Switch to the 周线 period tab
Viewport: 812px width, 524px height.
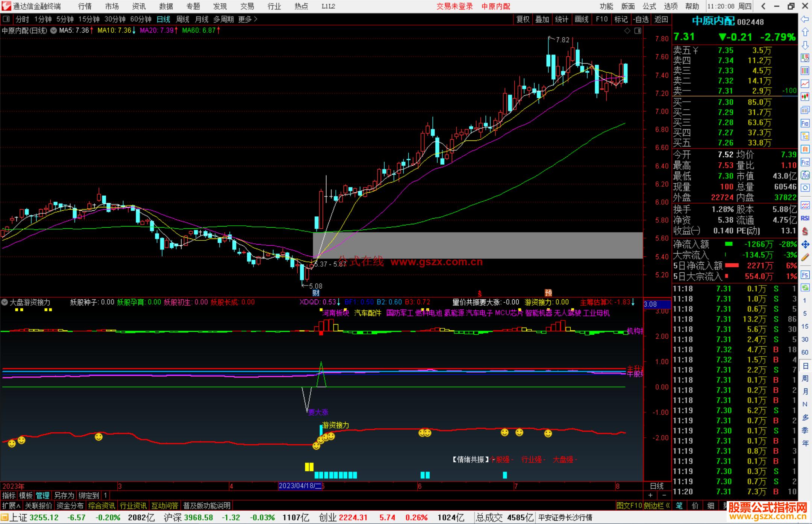(183, 19)
